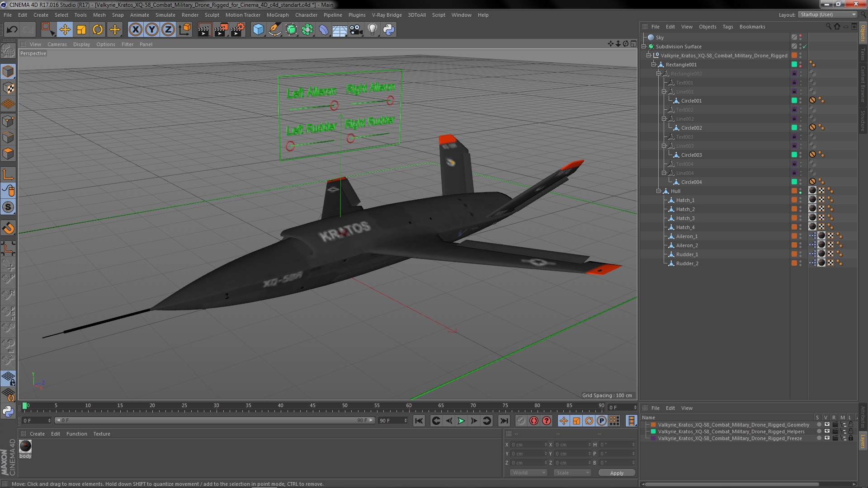Select Rudder_2 object in tree
868x488 pixels.
coord(687,263)
